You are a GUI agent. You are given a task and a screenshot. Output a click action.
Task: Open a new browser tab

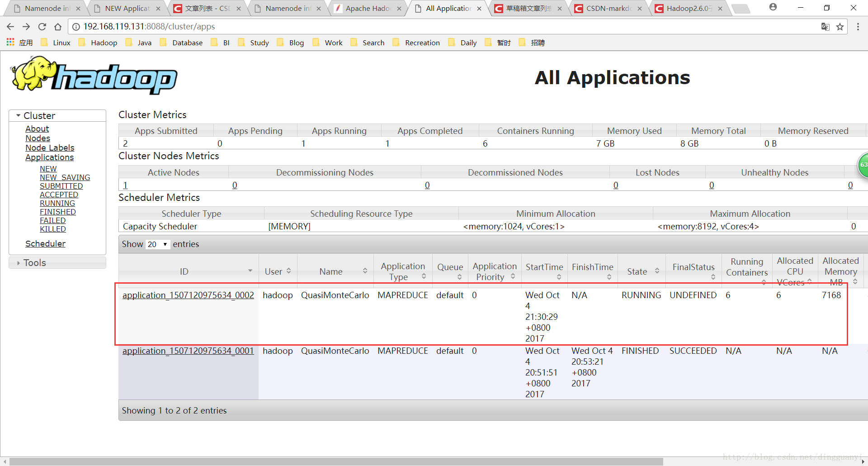click(740, 9)
